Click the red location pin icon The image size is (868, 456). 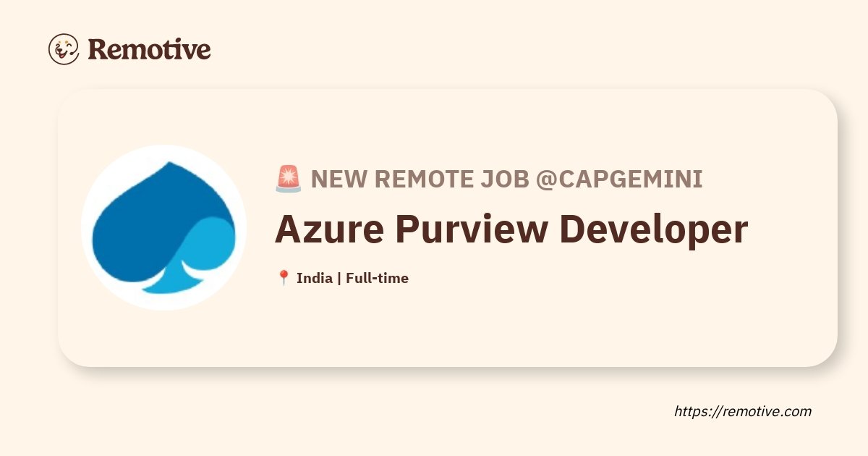[284, 278]
